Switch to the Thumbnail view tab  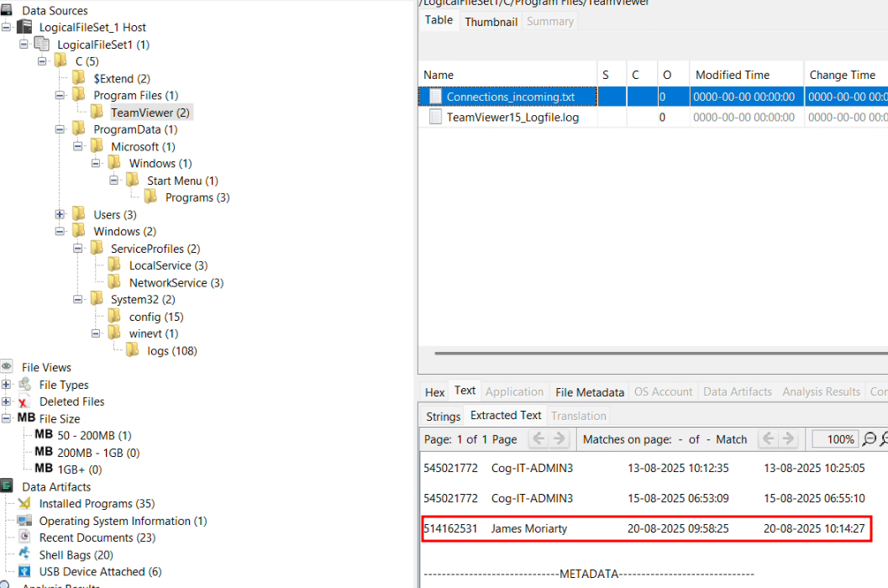tap(491, 21)
